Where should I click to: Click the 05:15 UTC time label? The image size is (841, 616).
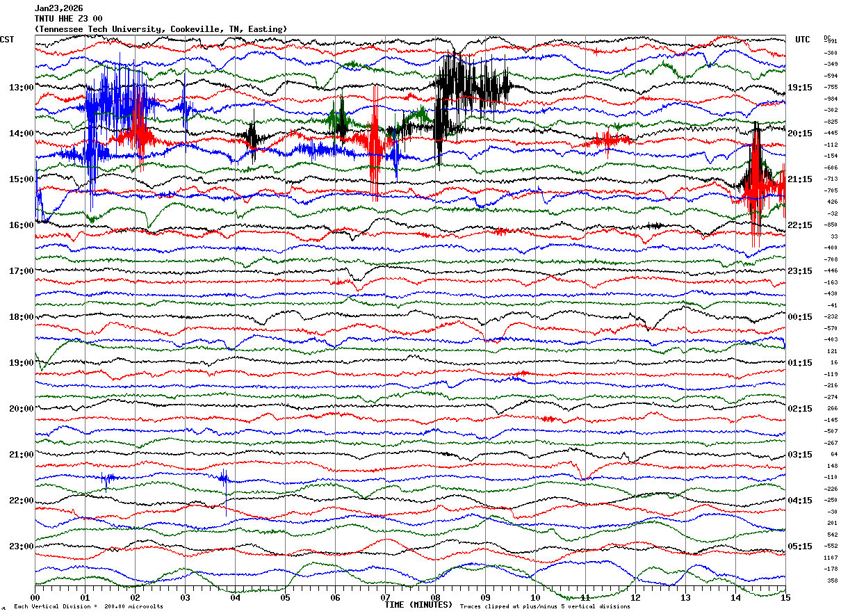click(x=800, y=546)
